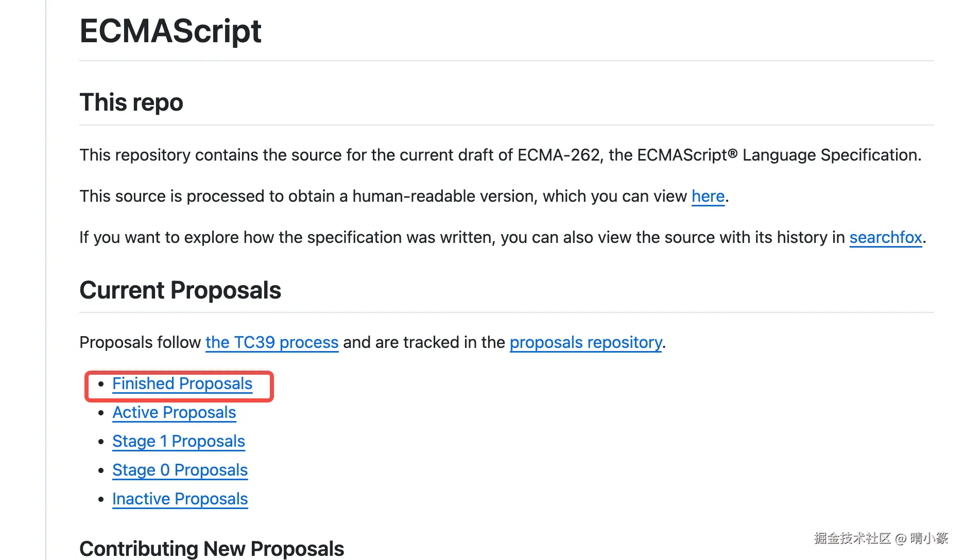Click the 'Current Proposals' heading
The height and width of the screenshot is (560, 963).
click(180, 290)
